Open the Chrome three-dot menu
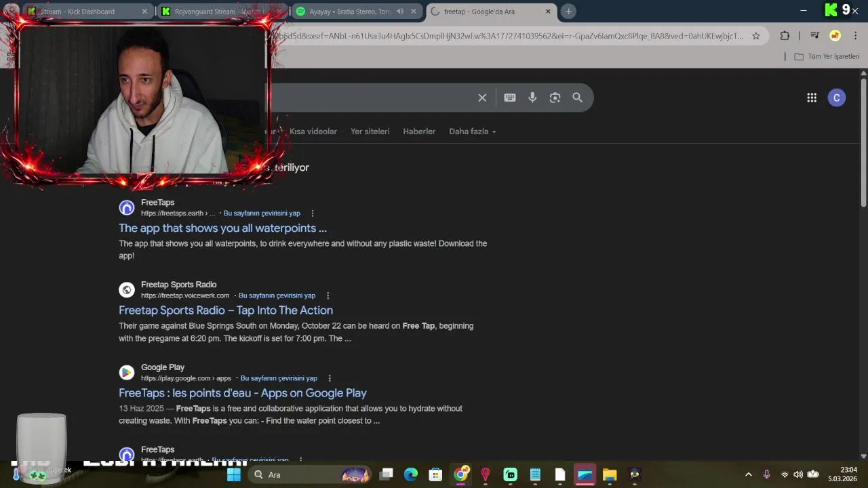The height and width of the screenshot is (488, 868). (854, 36)
